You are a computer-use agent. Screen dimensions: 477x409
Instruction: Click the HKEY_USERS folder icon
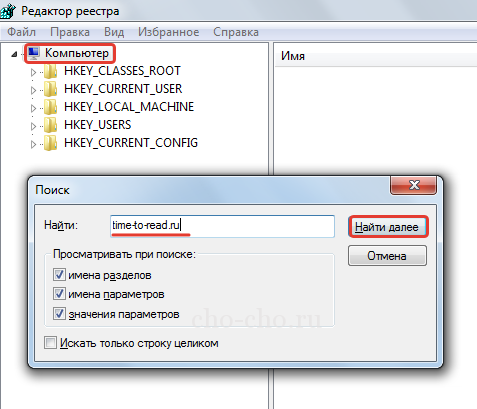tap(50, 125)
